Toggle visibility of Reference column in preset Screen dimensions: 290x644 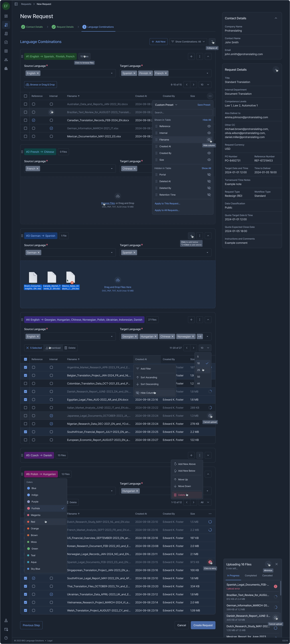point(209,126)
